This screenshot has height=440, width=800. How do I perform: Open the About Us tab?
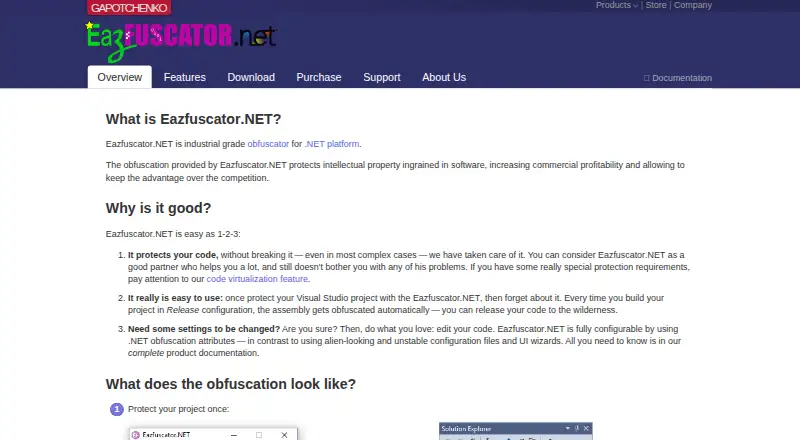444,77
